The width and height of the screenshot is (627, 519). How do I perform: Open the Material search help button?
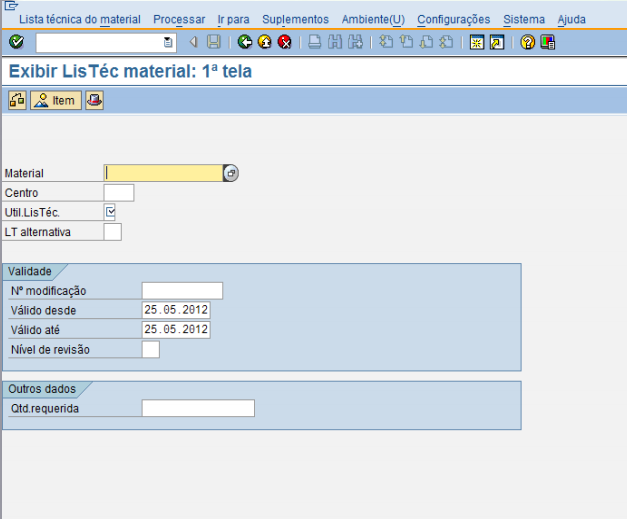(231, 173)
